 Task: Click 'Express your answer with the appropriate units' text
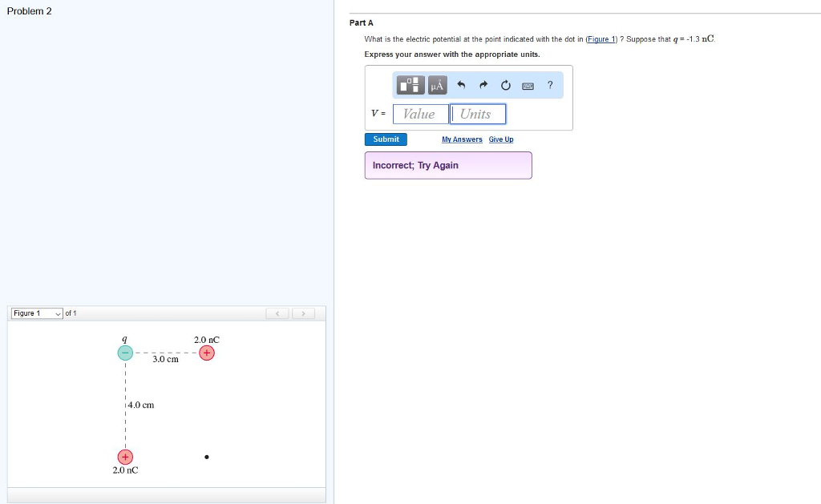[x=452, y=54]
